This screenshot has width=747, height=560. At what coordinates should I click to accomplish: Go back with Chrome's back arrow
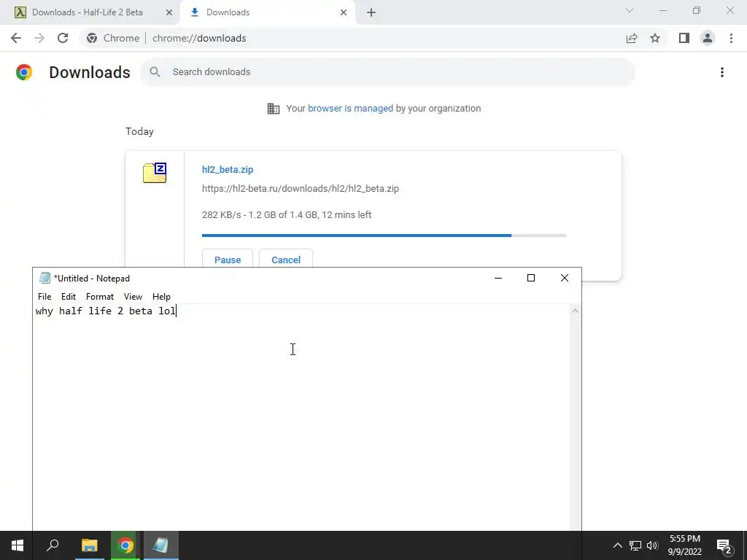point(16,38)
